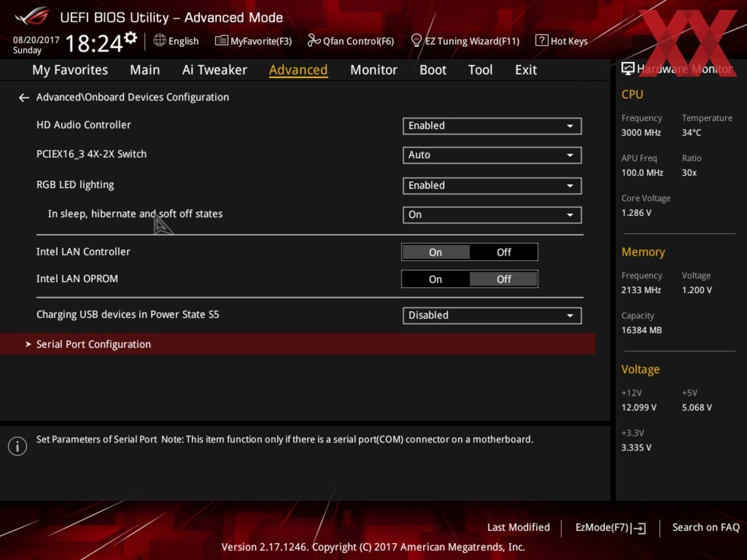The image size is (747, 560).
Task: Click the ROG logo
Action: (31, 16)
